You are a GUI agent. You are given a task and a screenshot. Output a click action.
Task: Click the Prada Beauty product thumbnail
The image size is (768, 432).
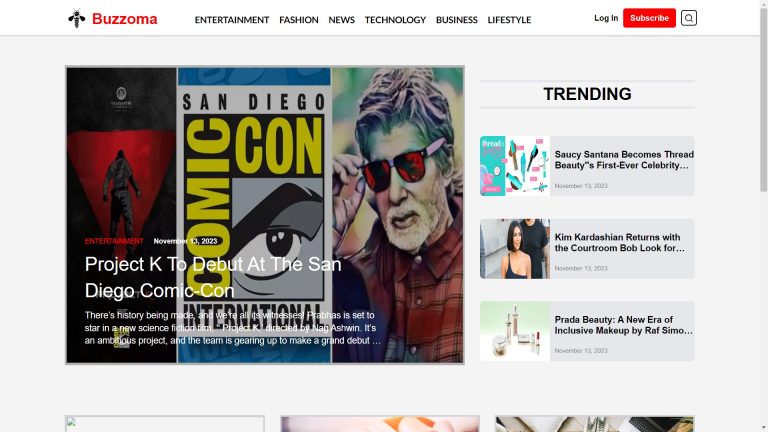pyautogui.click(x=515, y=331)
